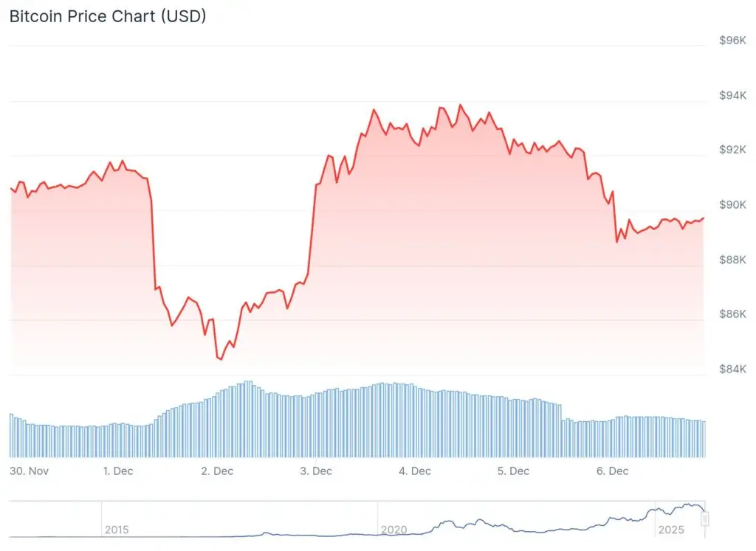Click the 5. Dec date label
This screenshot has width=756, height=551.
(513, 471)
